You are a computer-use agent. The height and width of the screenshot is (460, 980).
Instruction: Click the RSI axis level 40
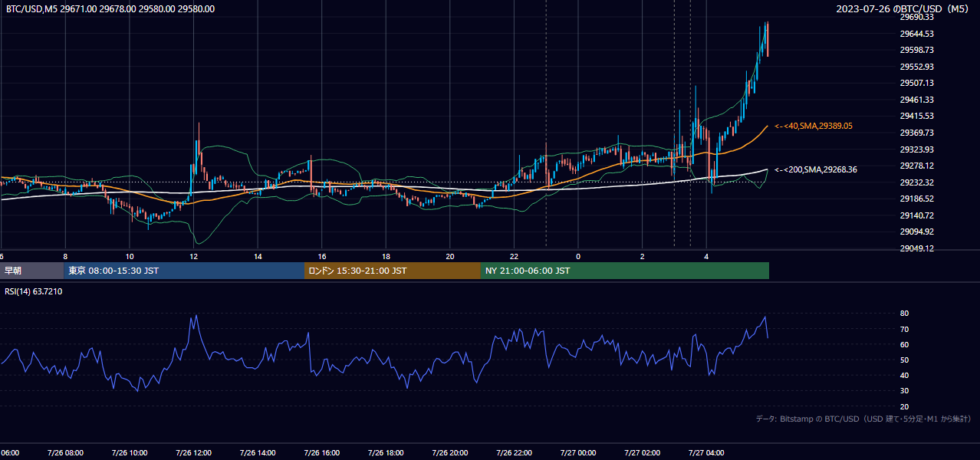904,375
